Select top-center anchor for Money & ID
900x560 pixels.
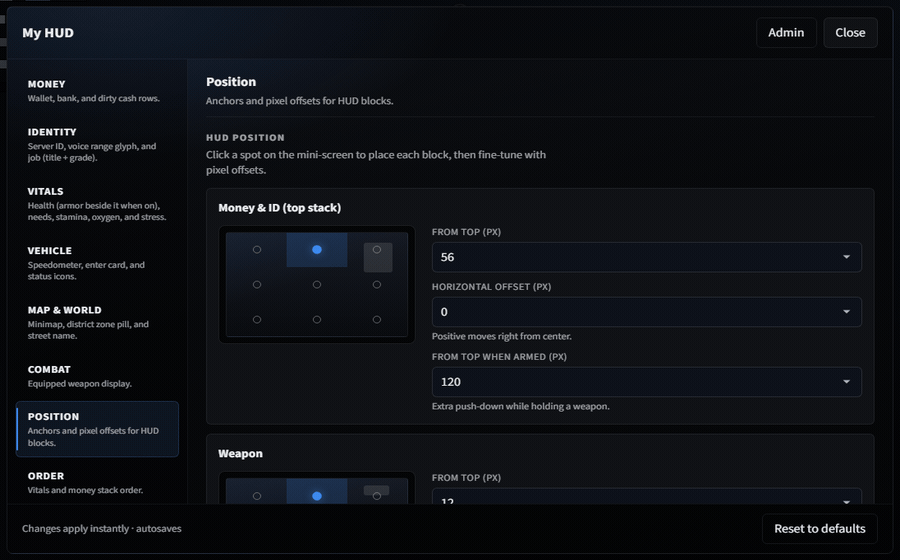point(317,250)
